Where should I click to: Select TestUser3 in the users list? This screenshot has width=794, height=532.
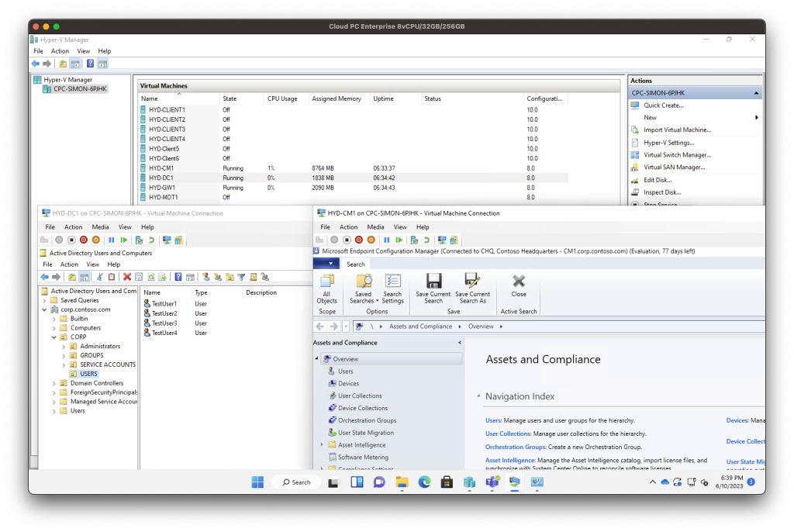(x=164, y=323)
